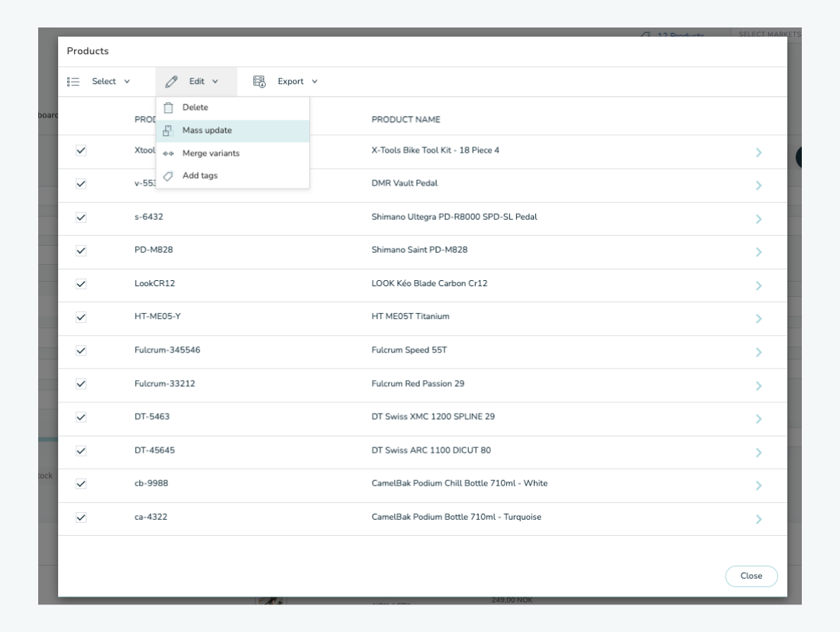Collapse the Edit dropdown menu
This screenshot has height=632, width=840.
point(196,82)
